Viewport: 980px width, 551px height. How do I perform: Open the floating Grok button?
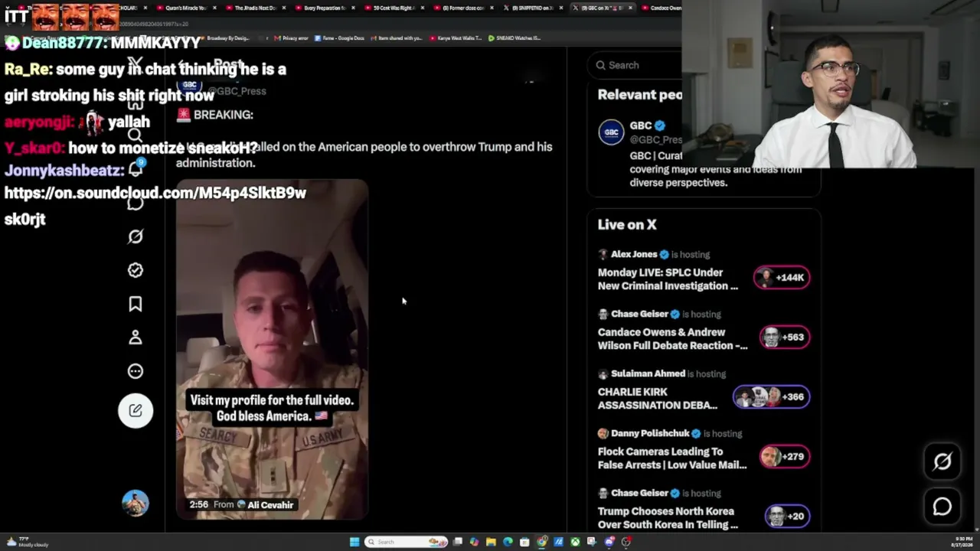click(942, 461)
